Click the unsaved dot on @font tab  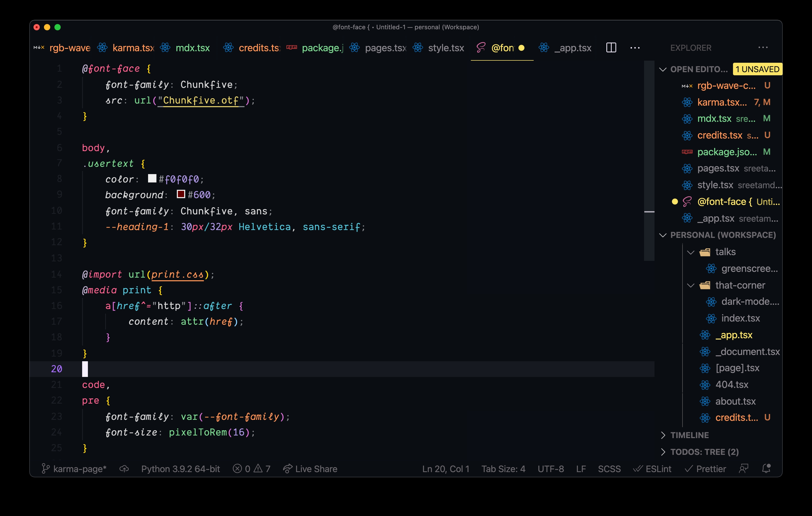[x=521, y=48]
